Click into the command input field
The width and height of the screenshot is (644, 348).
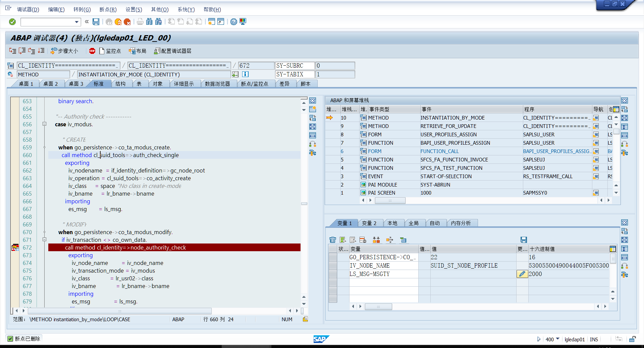click(x=48, y=22)
